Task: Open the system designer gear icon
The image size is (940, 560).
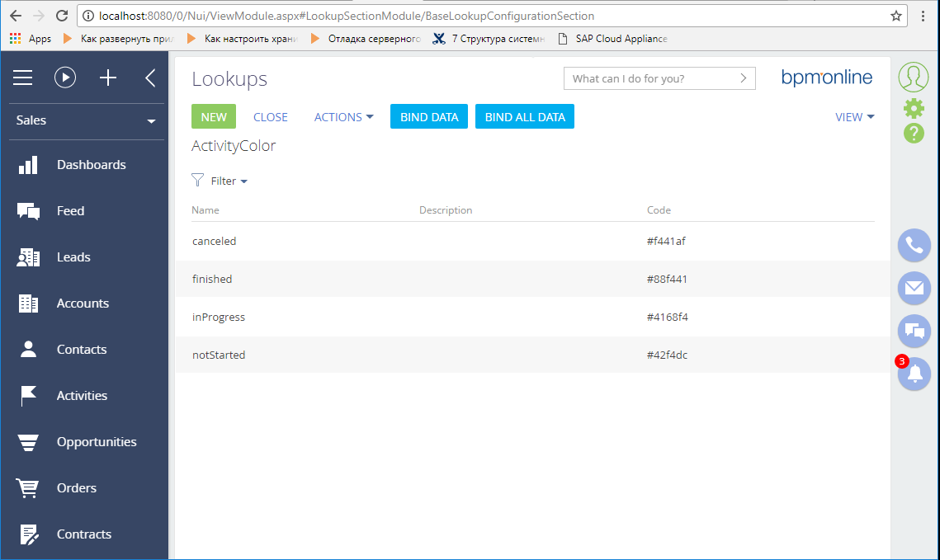Action: 914,108
